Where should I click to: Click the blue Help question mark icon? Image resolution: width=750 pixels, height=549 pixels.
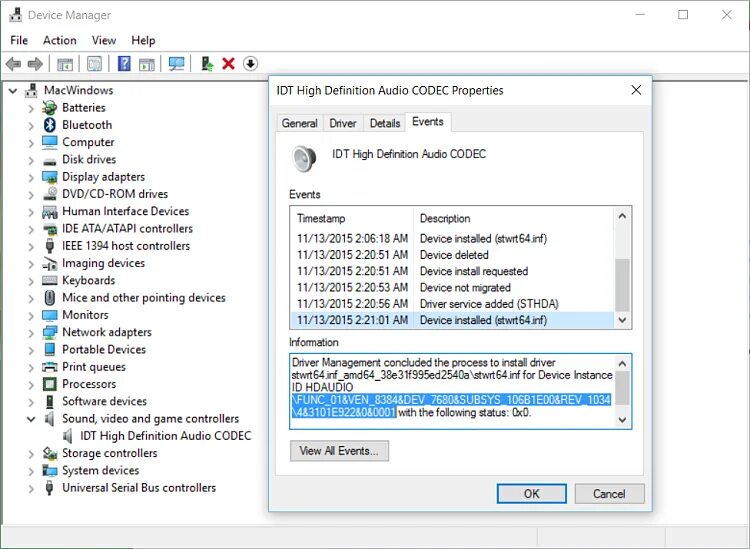[124, 64]
